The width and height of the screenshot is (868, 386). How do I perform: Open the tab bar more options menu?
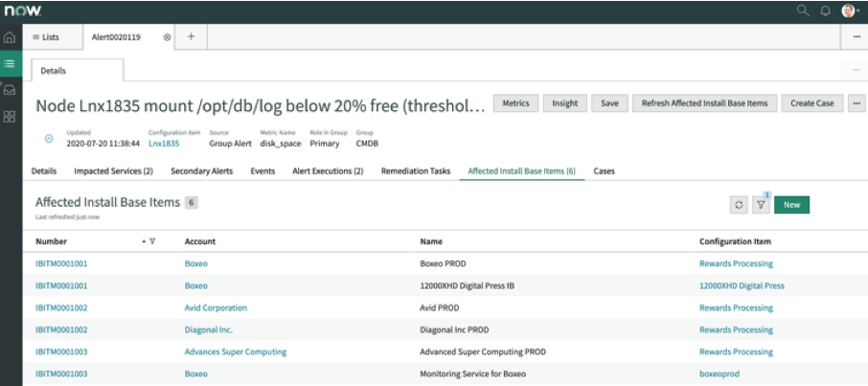(x=855, y=37)
